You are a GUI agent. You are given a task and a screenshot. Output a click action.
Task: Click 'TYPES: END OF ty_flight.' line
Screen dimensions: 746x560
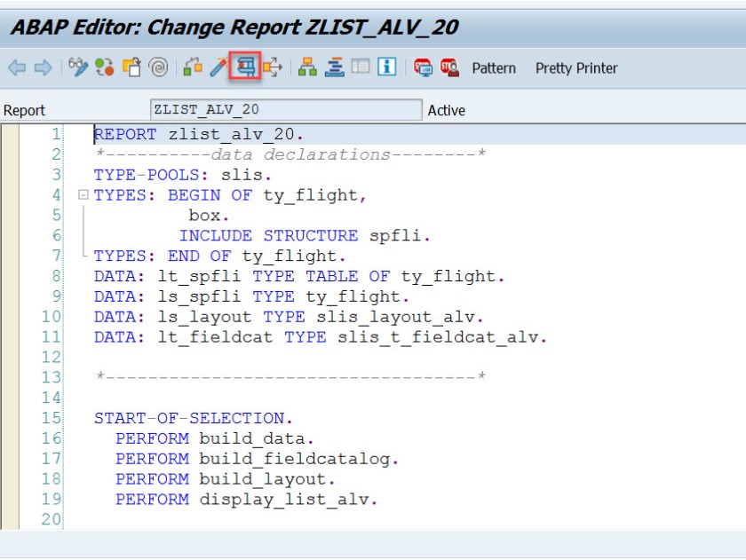220,256
